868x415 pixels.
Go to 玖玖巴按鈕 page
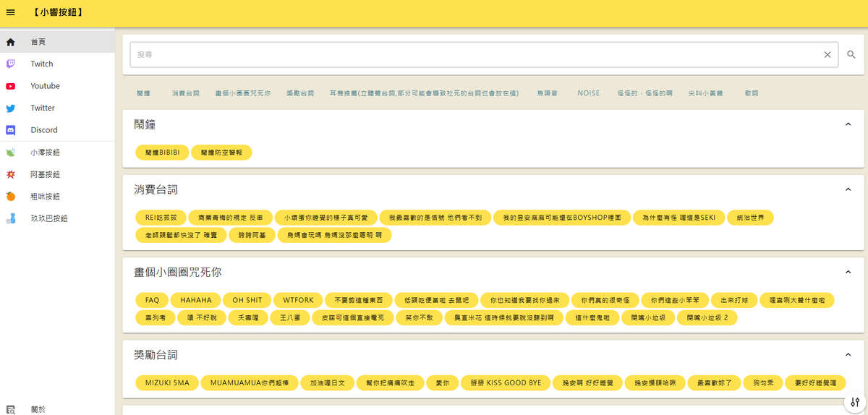(x=57, y=218)
